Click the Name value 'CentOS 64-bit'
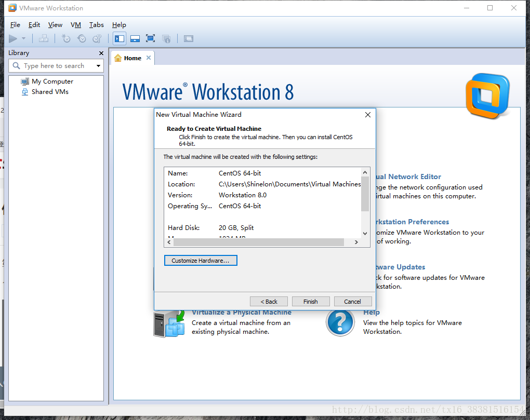 pos(240,173)
